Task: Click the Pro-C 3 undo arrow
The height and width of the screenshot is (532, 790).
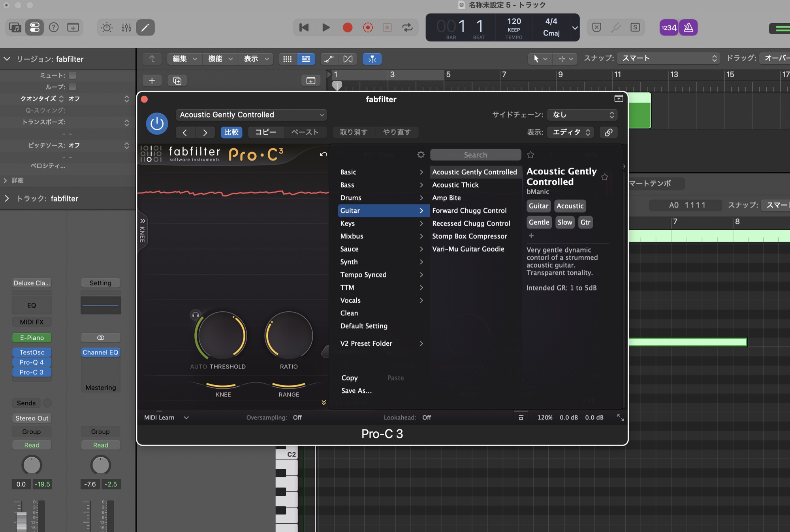Action: [323, 154]
